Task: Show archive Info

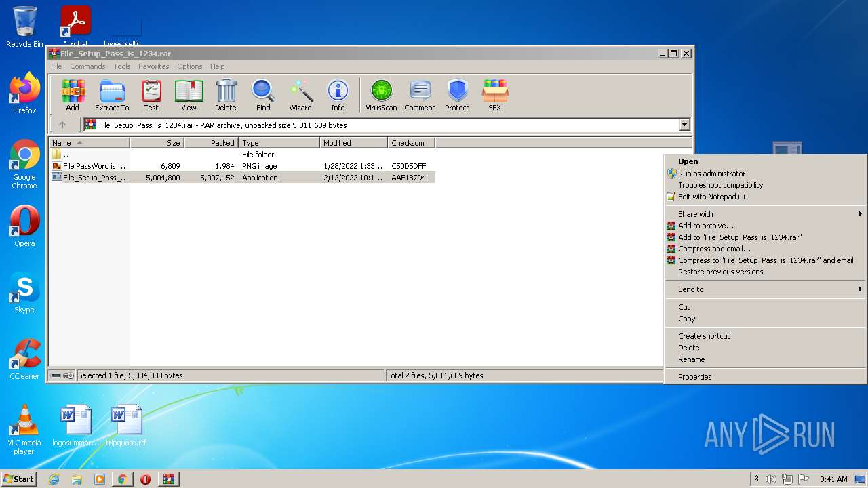Action: [x=338, y=96]
